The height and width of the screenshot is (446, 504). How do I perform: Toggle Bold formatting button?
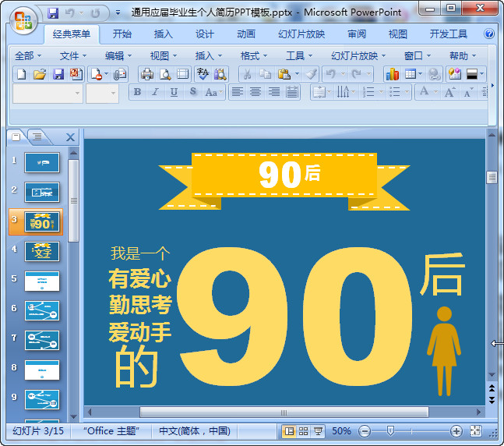137,92
